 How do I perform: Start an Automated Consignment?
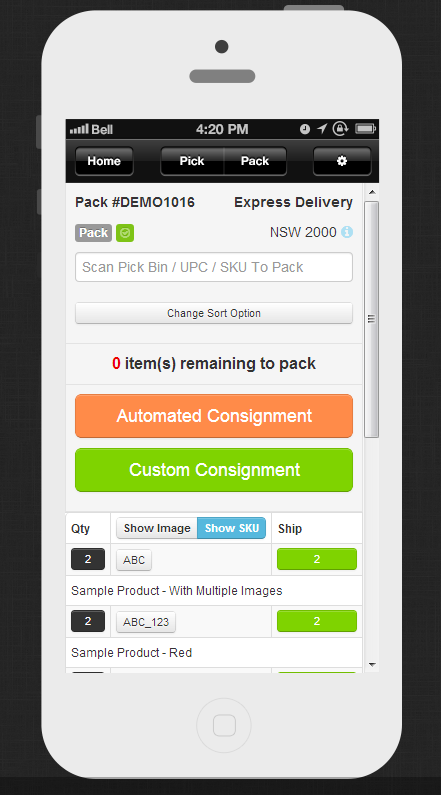[214, 416]
